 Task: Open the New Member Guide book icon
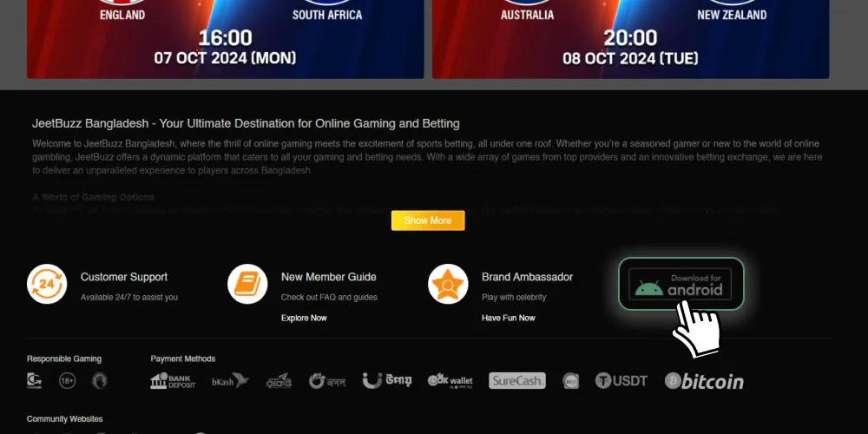(247, 284)
